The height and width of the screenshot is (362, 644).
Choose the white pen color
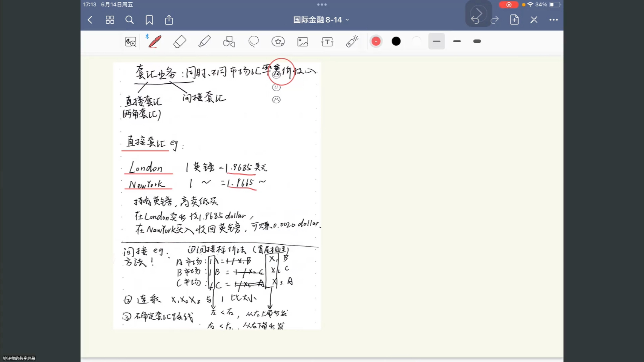(x=416, y=41)
